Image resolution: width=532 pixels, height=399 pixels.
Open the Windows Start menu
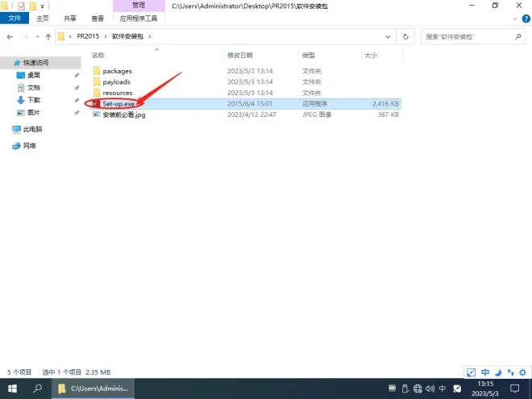pos(12,389)
